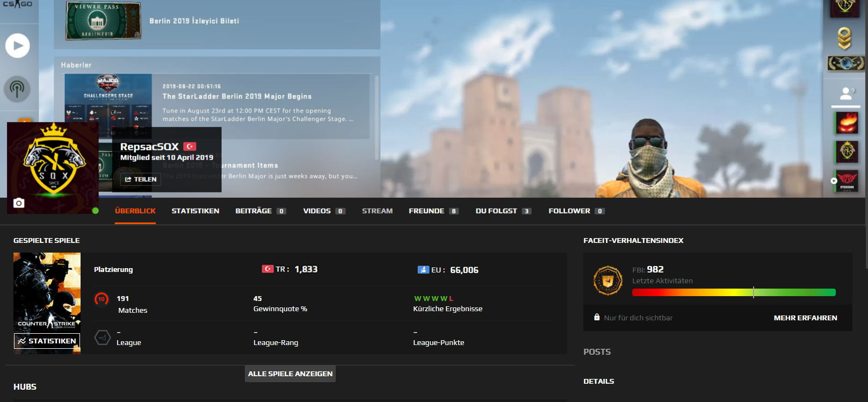Click the League hexagon icon
The image size is (868, 402).
pyautogui.click(x=102, y=338)
